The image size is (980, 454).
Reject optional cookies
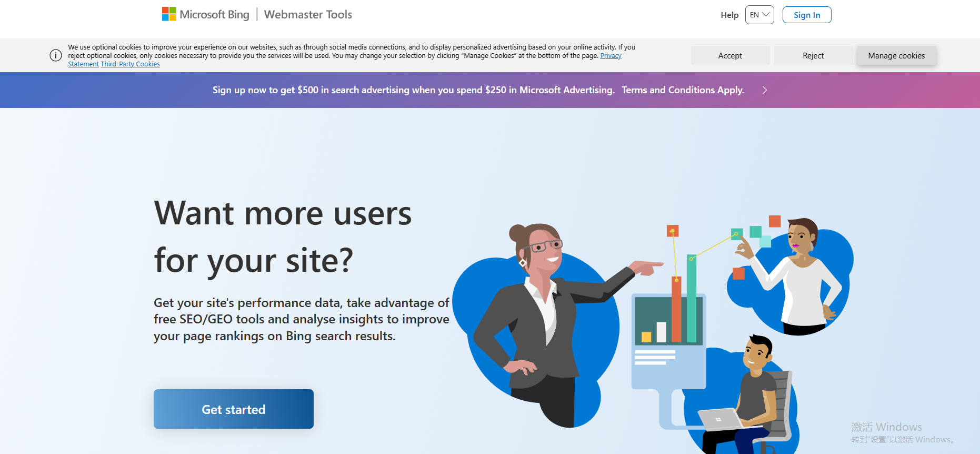tap(813, 55)
